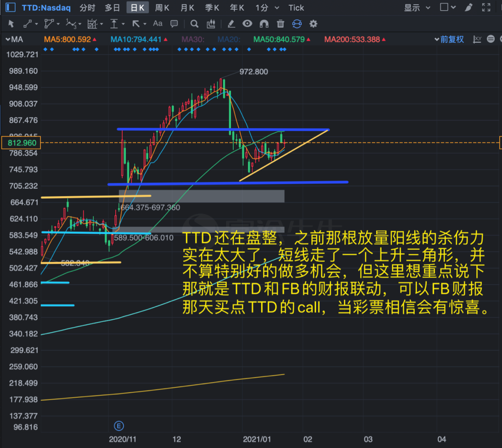Click the 2020/11 date axis label
The width and height of the screenshot is (502, 448).
tap(123, 439)
